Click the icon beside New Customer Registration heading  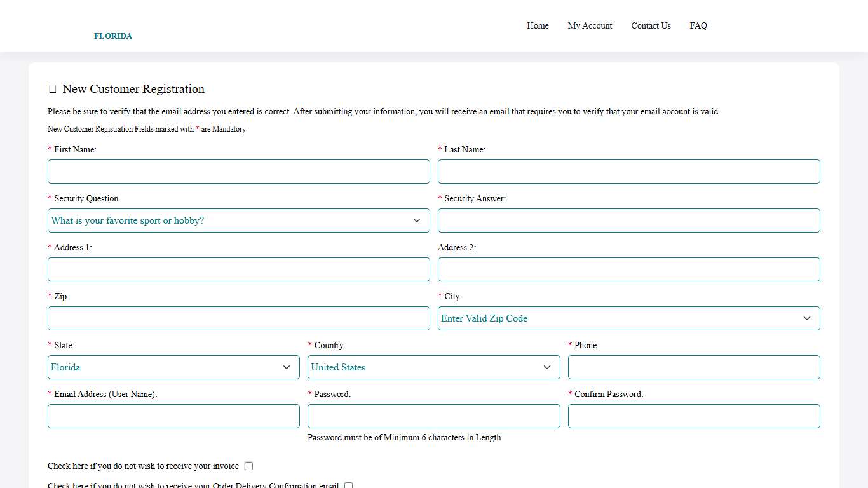53,88
